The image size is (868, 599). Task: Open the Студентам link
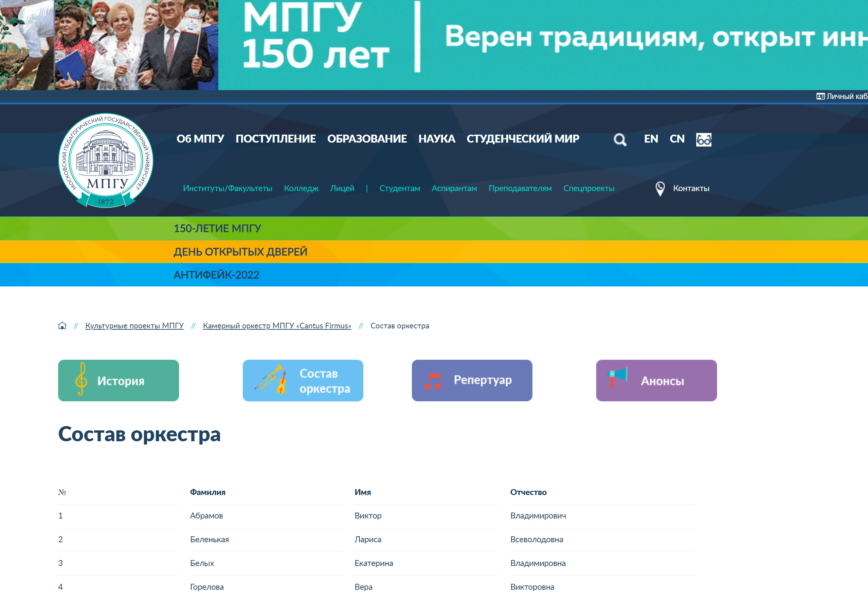[x=400, y=188]
